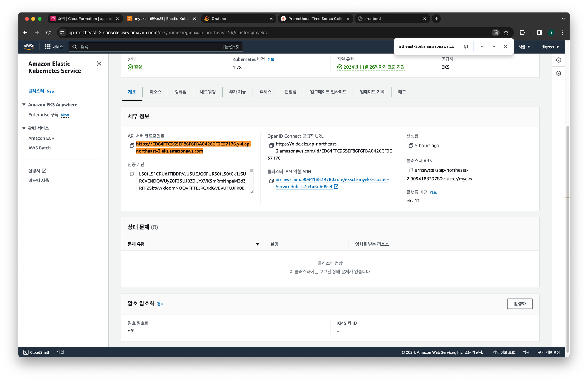Click the CloudShell icon in footer

tap(26, 352)
